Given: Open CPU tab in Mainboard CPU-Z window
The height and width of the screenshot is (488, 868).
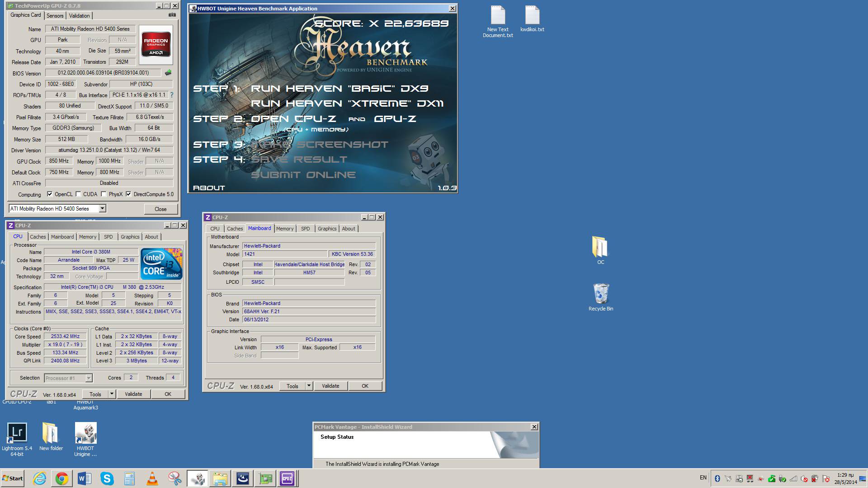Looking at the screenshot, I should [215, 229].
